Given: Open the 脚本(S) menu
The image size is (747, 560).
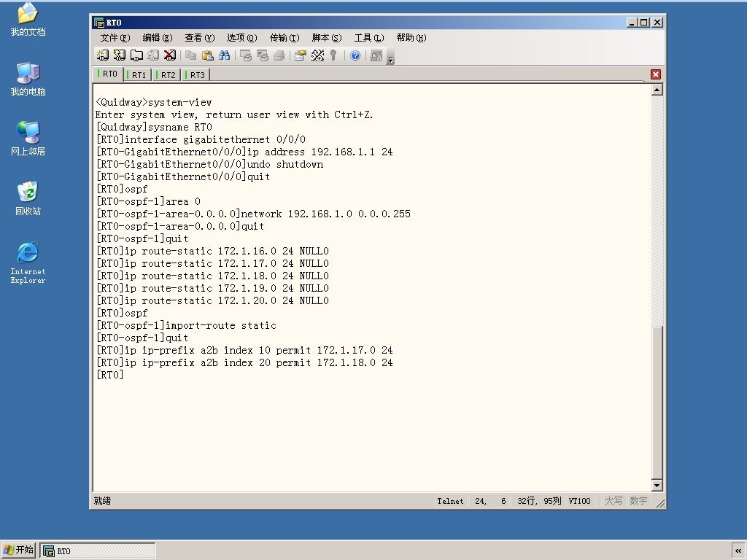Looking at the screenshot, I should coord(326,38).
